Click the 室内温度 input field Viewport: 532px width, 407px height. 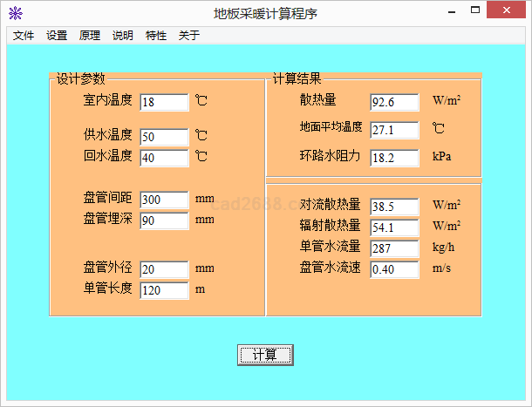click(x=164, y=103)
